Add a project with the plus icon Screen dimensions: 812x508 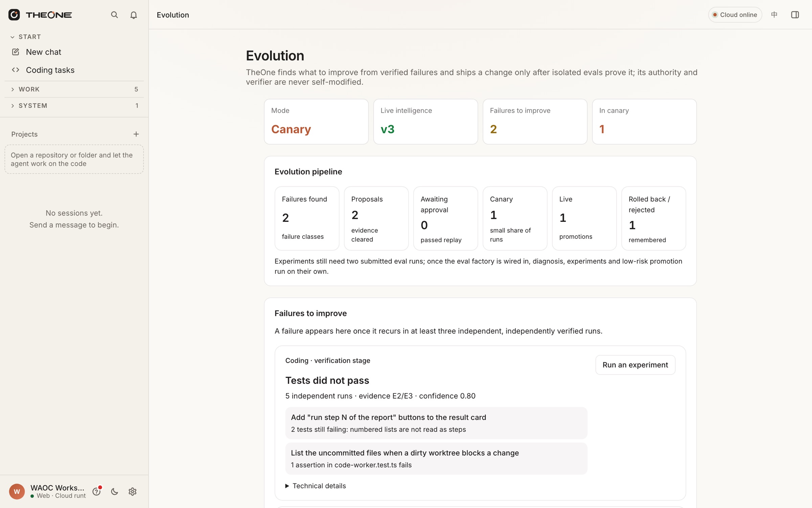click(136, 134)
